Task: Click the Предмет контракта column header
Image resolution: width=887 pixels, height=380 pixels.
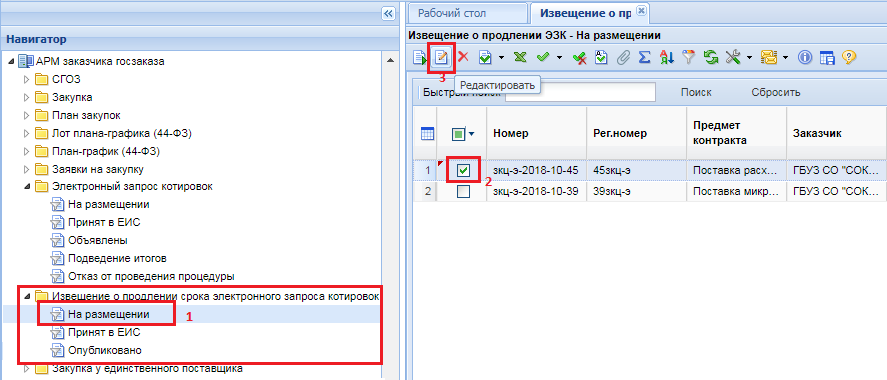Action: coord(736,133)
